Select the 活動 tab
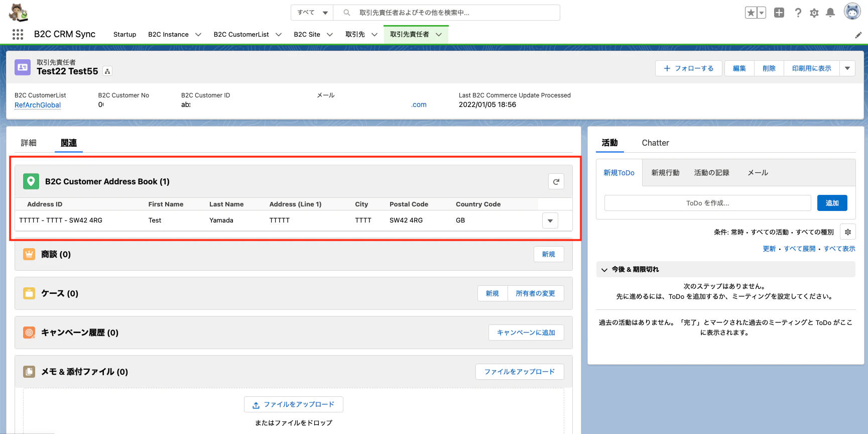This screenshot has width=868, height=434. coord(609,143)
